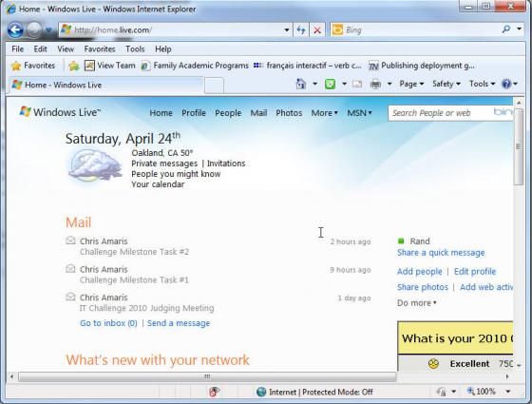Open the Edit menu
This screenshot has height=404, width=532.
[40, 49]
